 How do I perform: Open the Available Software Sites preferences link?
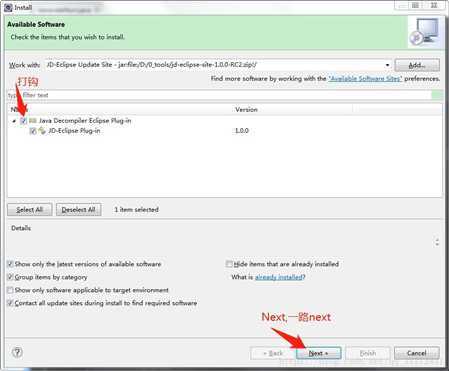click(x=365, y=79)
